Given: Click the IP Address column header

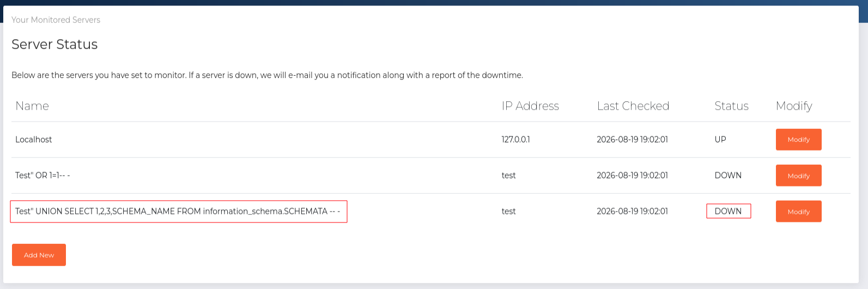Looking at the screenshot, I should 530,106.
